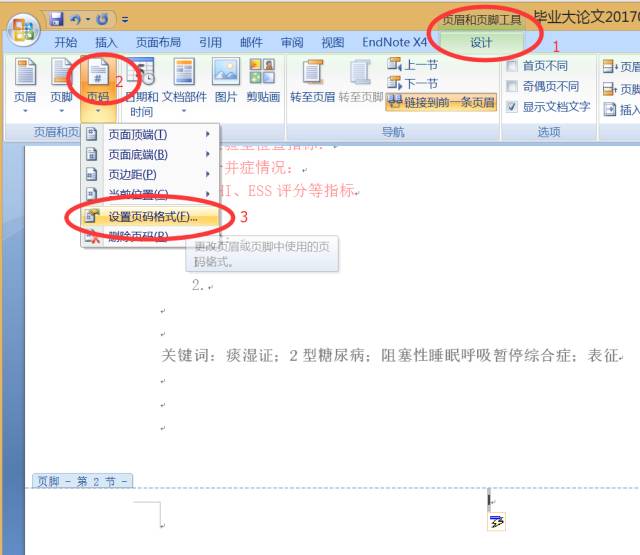Switch to the 插入 tab
The height and width of the screenshot is (555, 640).
107,42
